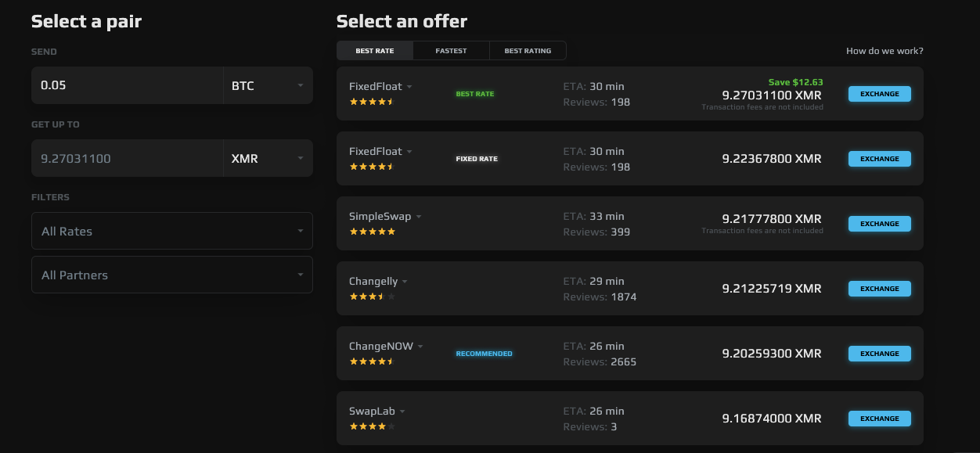Image resolution: width=980 pixels, height=453 pixels.
Task: Expand the All Partners filter
Action: [172, 275]
